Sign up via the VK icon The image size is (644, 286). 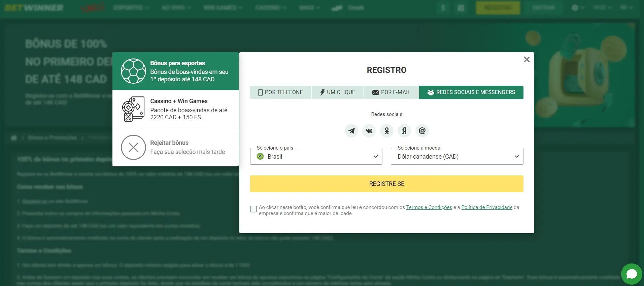click(x=369, y=130)
